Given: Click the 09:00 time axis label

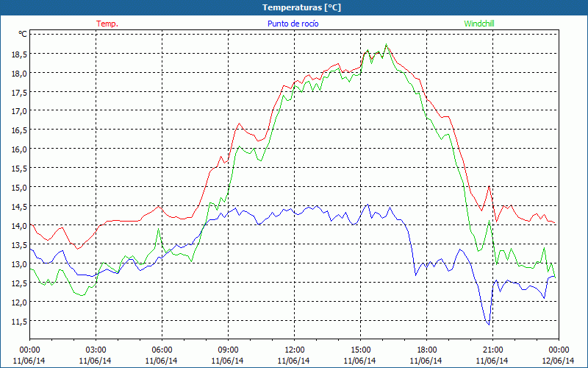Looking at the screenshot, I should click(x=228, y=350).
